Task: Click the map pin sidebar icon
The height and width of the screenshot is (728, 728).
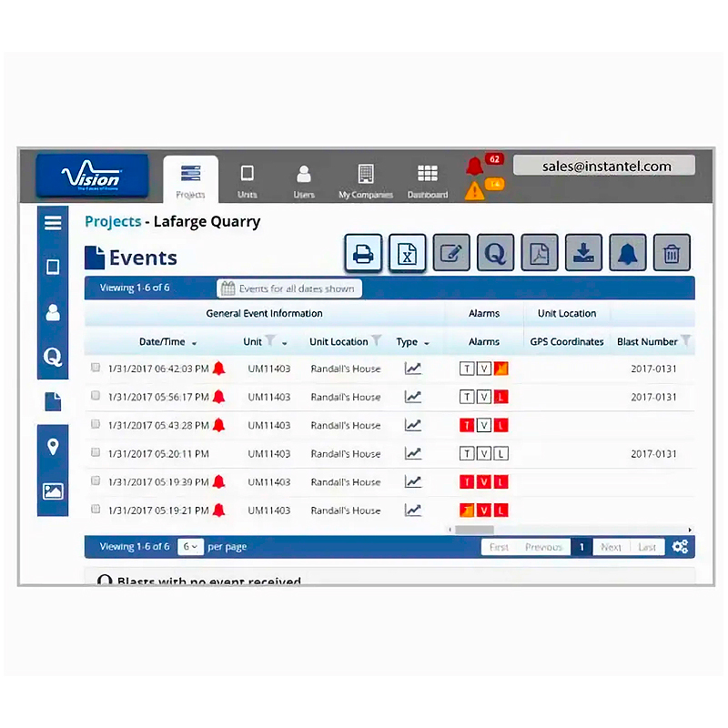Action: (x=53, y=446)
